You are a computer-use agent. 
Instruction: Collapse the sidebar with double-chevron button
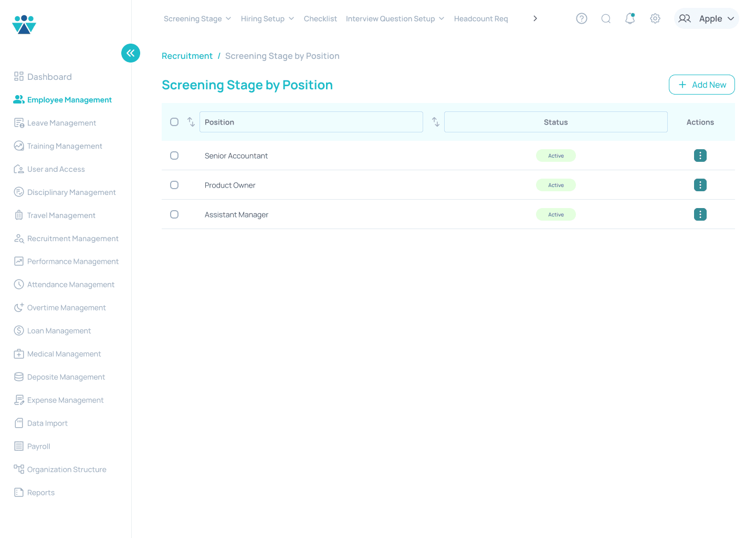(131, 53)
